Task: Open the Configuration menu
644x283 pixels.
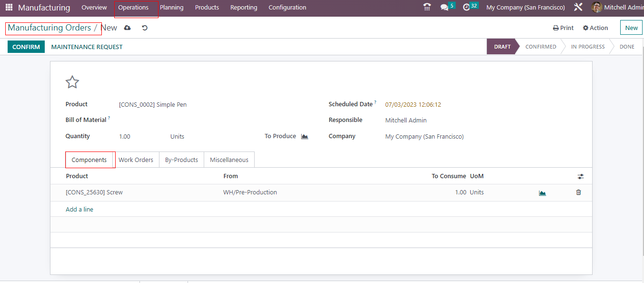Action: pyautogui.click(x=287, y=8)
